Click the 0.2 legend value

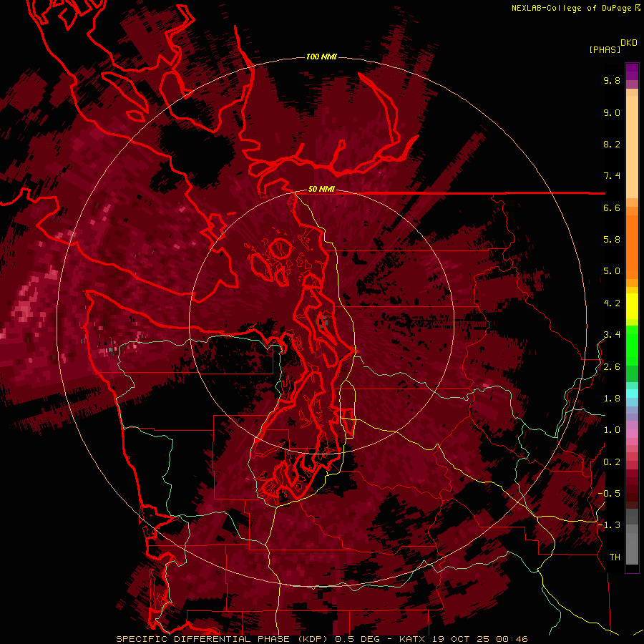(x=612, y=462)
